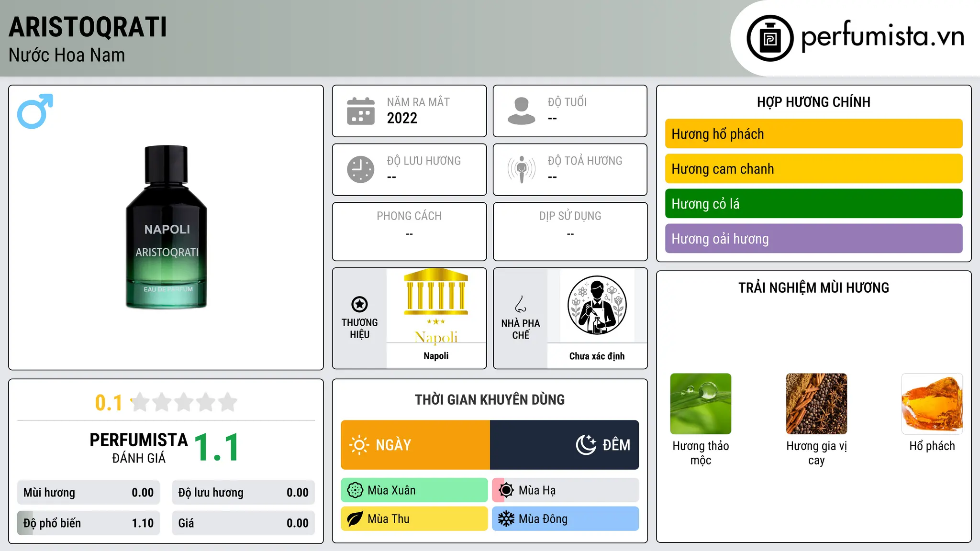Click the Thời gian khuyên dùng heading
Viewport: 980px width, 551px height.
tap(490, 399)
